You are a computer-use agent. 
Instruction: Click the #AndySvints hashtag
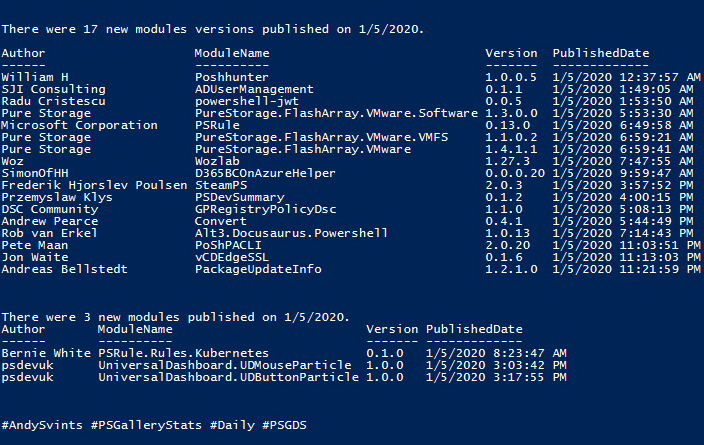42,425
